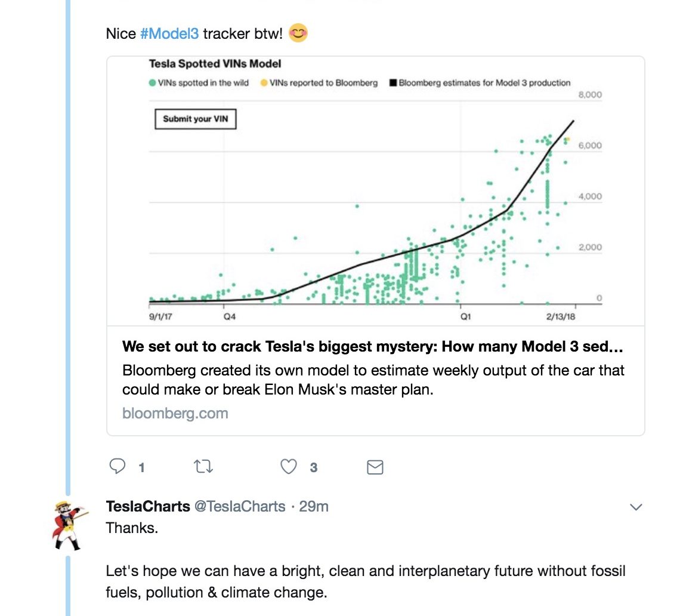Image resolution: width=686 pixels, height=616 pixels.
Task: Open the @TeslaCharts handle
Action: pyautogui.click(x=240, y=506)
